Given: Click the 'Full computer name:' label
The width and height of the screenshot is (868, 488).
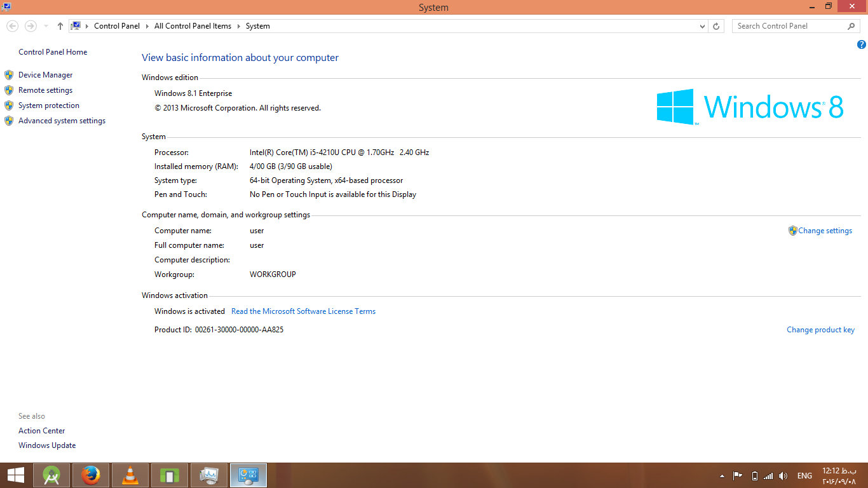Looking at the screenshot, I should pos(189,245).
